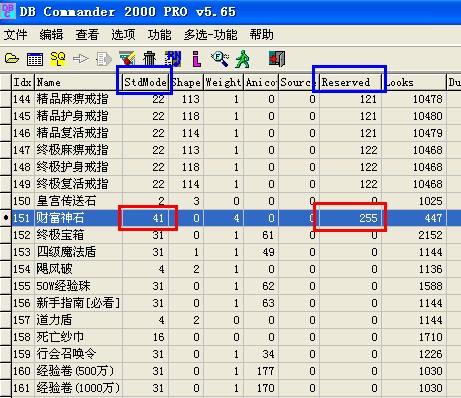Open the 文件 menu
Viewport: 461px width, 398px height.
15,34
